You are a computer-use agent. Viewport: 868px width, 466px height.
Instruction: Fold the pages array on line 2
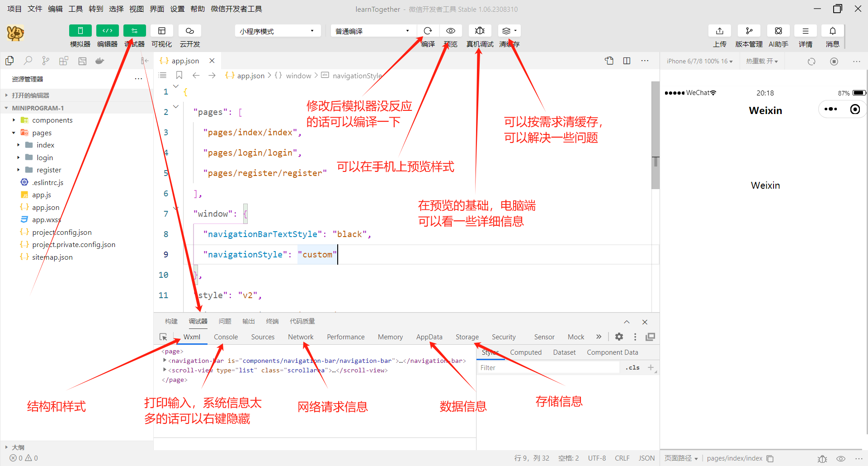click(x=176, y=106)
